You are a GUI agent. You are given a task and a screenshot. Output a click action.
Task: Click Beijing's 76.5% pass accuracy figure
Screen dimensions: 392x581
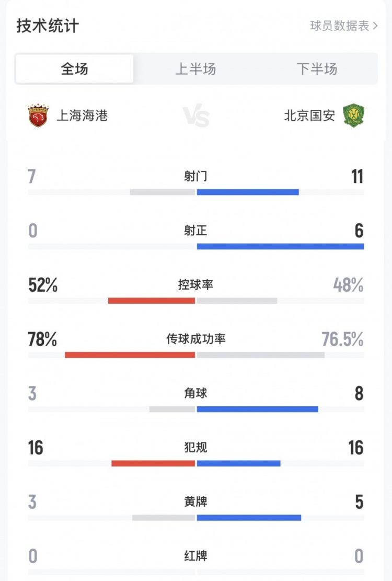pyautogui.click(x=343, y=339)
